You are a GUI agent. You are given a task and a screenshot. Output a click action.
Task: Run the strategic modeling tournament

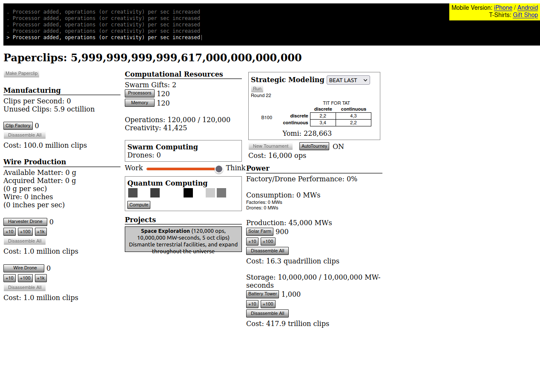point(257,89)
